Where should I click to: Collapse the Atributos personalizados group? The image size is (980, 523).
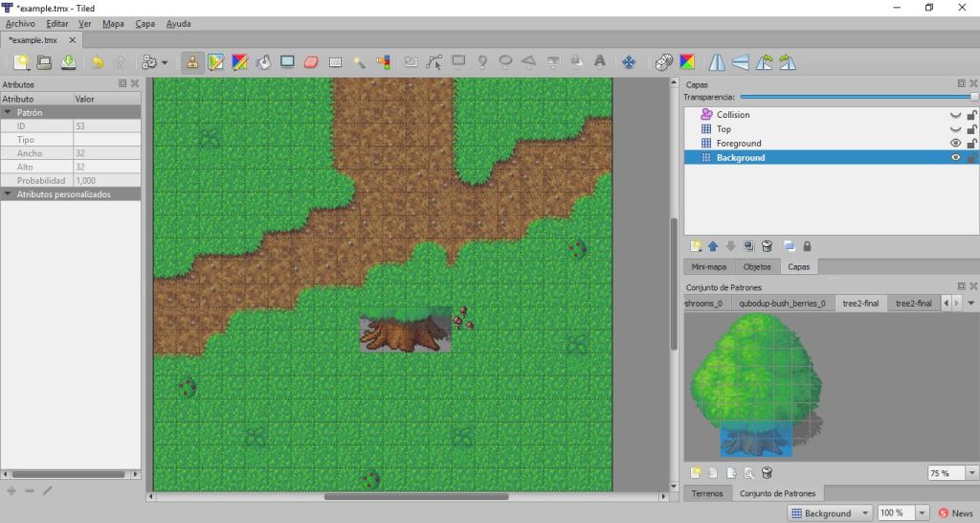8,194
